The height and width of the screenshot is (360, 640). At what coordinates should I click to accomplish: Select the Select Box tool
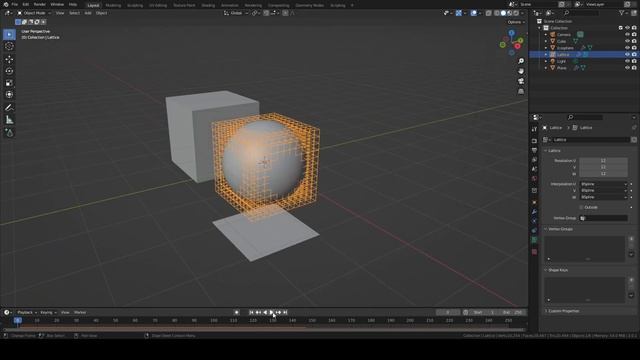point(9,35)
